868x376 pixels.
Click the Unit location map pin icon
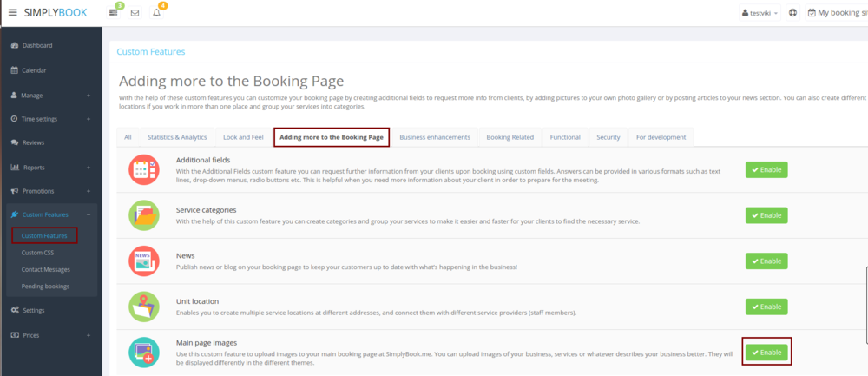click(143, 307)
